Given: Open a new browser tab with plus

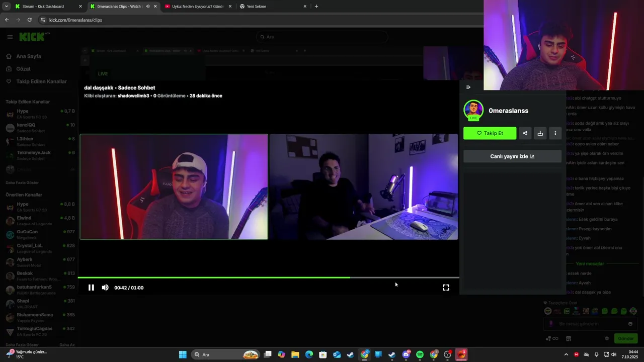Looking at the screenshot, I should click(x=316, y=7).
